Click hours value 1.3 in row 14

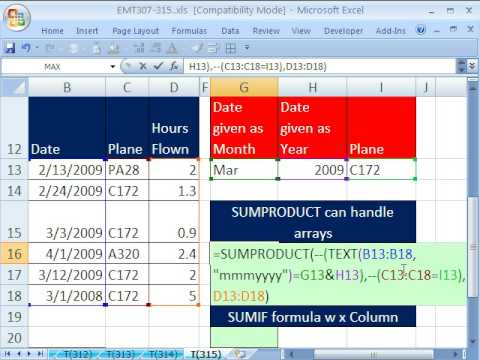[x=174, y=191]
